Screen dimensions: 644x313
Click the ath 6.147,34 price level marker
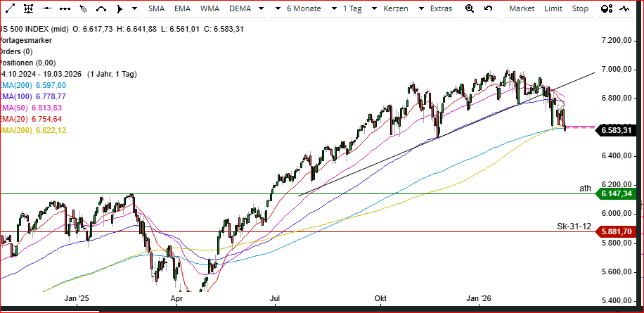click(617, 193)
